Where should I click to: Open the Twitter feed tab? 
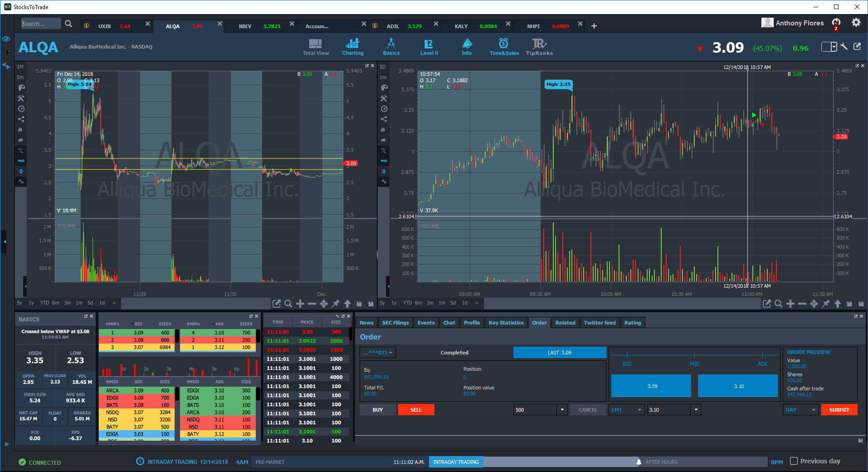click(x=600, y=323)
